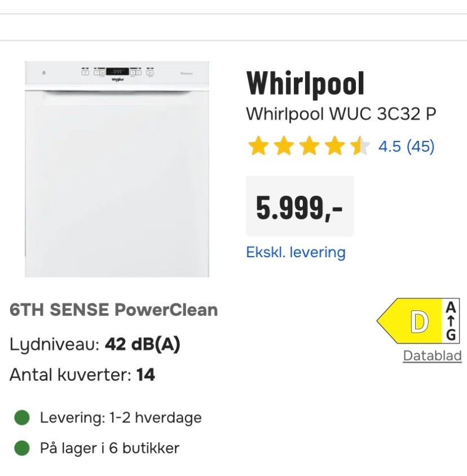This screenshot has width=467, height=476.
Task: Click the third yellow rating star
Action: pos(309,147)
